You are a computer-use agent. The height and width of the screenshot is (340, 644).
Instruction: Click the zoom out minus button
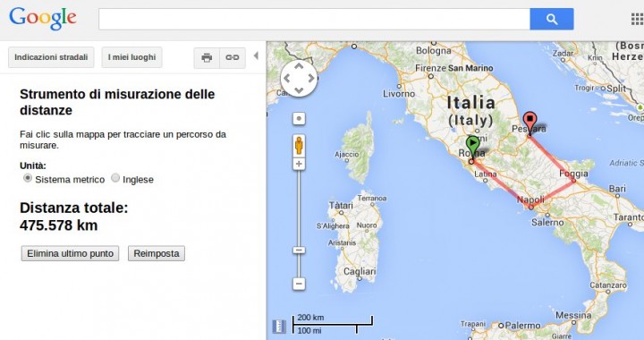[x=299, y=284]
